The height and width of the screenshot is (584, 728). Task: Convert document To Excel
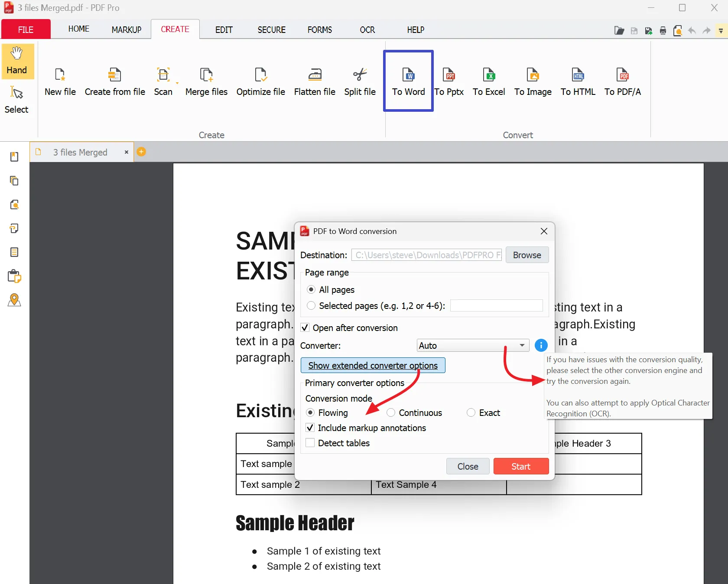point(489,81)
